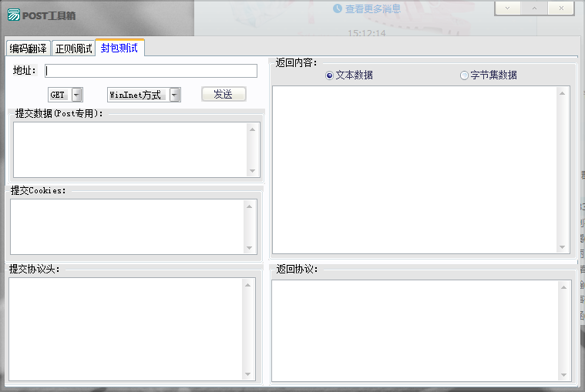Click the 返回内容 vertical scrollbar track

point(562,170)
